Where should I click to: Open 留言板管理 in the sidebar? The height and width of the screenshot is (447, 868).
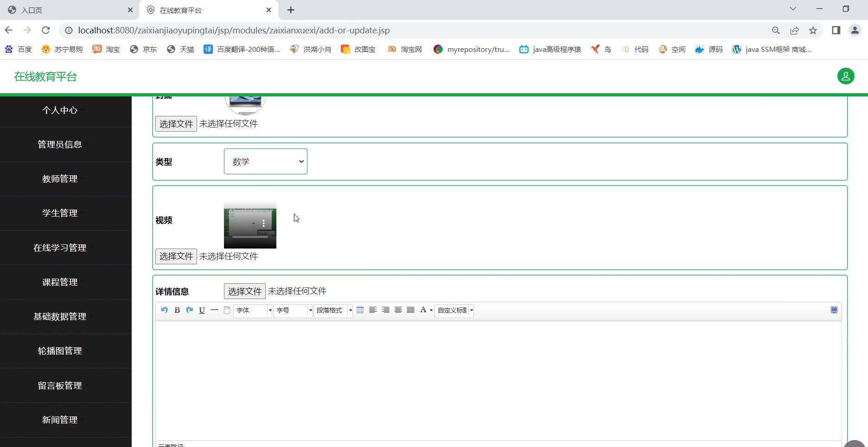pyautogui.click(x=60, y=385)
